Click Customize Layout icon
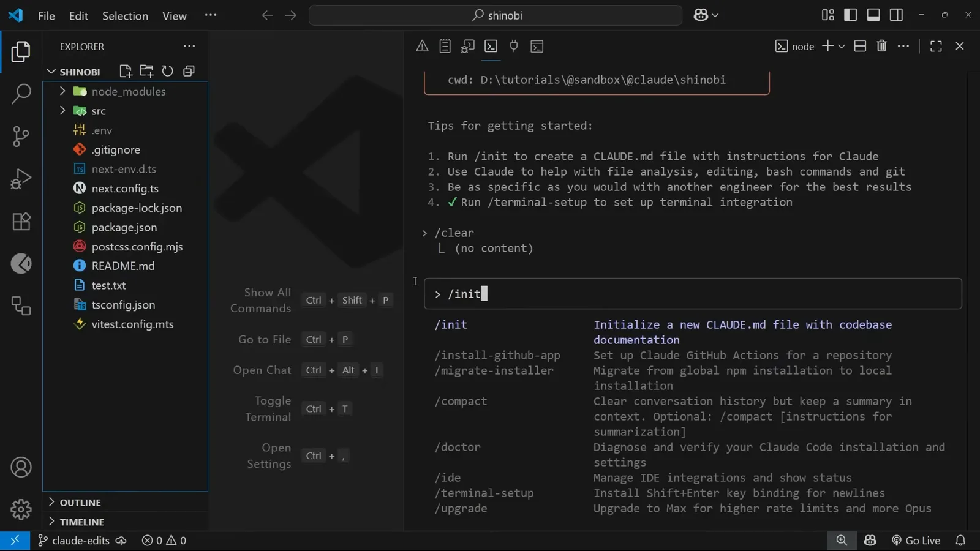The width and height of the screenshot is (980, 551). click(x=828, y=15)
